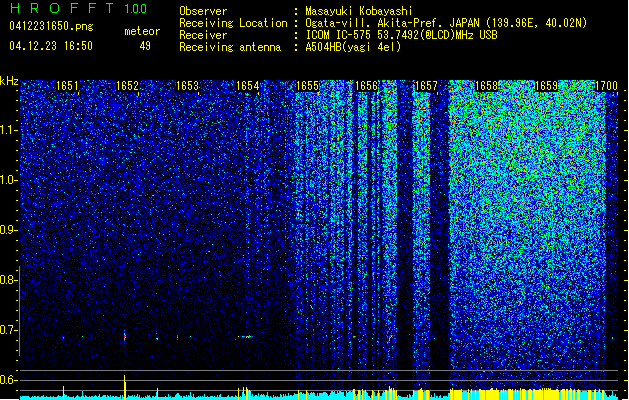Click the 1654 time marker
Screen dimensions: 629x400
coord(248,86)
